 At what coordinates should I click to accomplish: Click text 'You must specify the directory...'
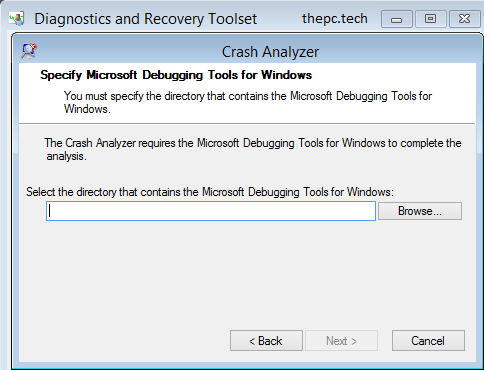(248, 102)
